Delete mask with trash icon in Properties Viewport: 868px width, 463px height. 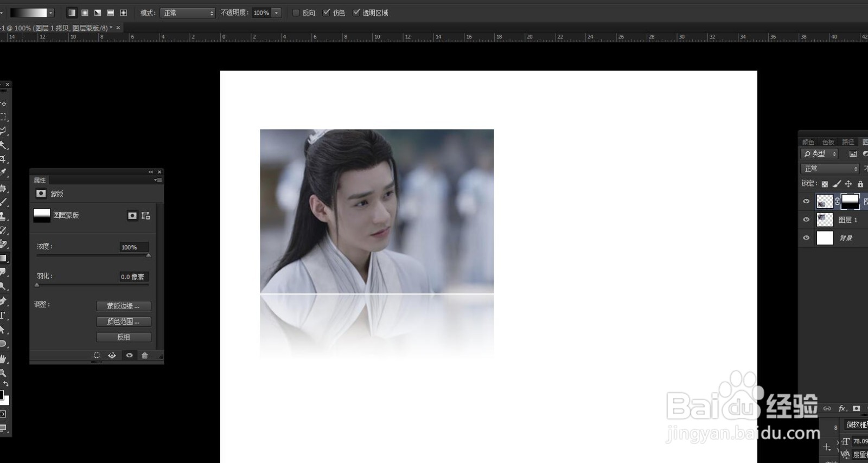point(145,356)
